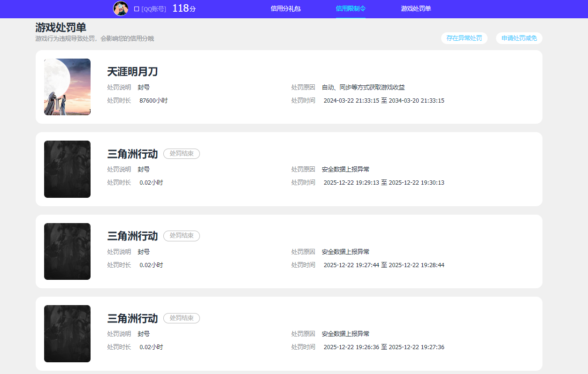
Task: Click the 存在异常处罚 button
Action: (464, 38)
